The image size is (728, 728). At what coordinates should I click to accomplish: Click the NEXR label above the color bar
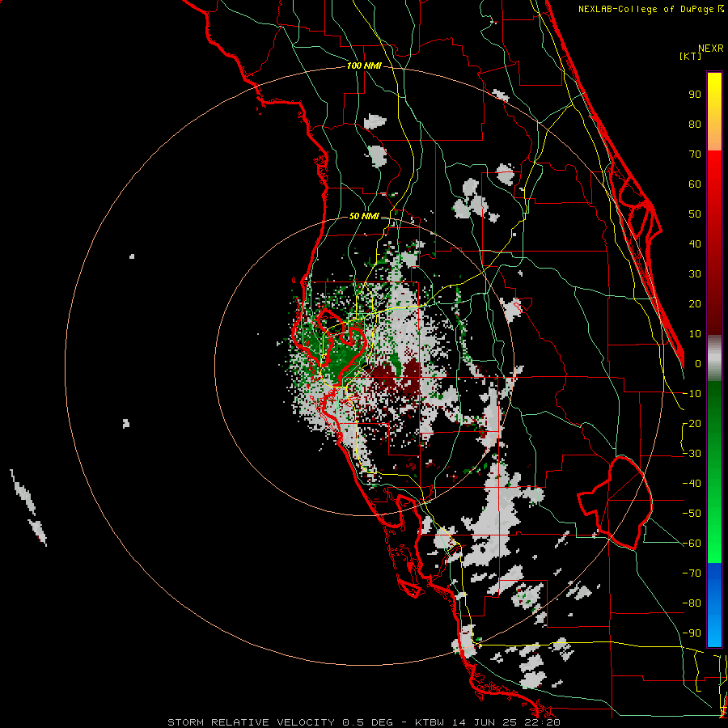[711, 49]
